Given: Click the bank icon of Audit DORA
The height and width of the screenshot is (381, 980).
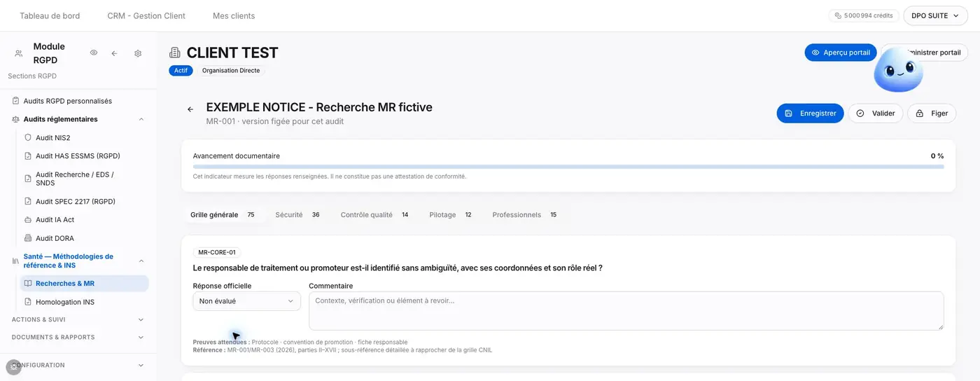Looking at the screenshot, I should click(x=28, y=238).
